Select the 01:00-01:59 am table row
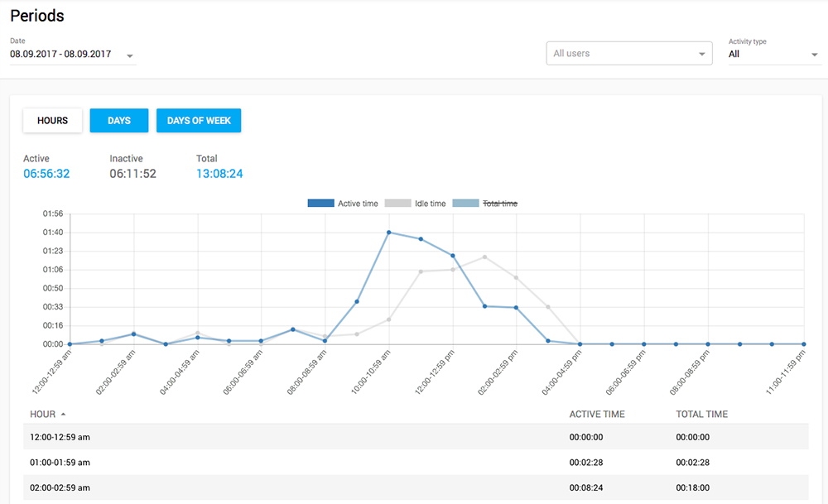The image size is (828, 504). click(x=416, y=463)
